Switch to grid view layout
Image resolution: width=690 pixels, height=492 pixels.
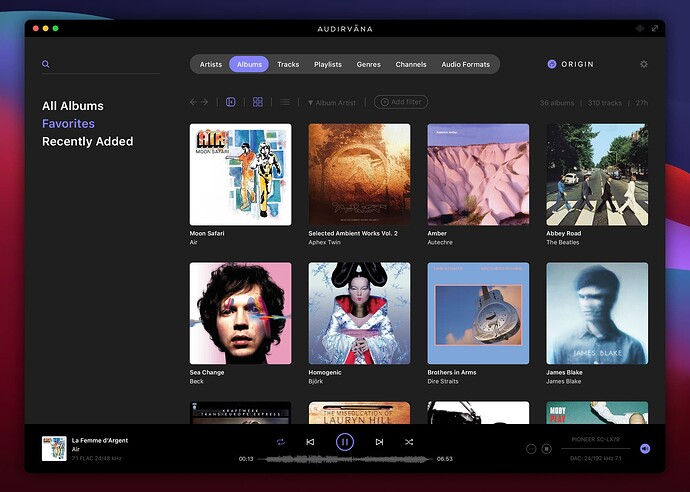point(258,102)
